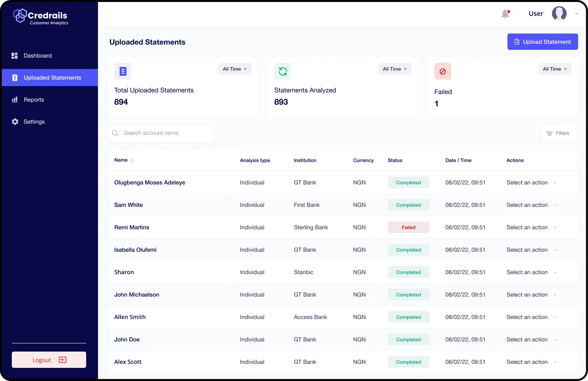Click Stanbic in Sharon row
Image resolution: width=588 pixels, height=381 pixels.
pos(304,272)
